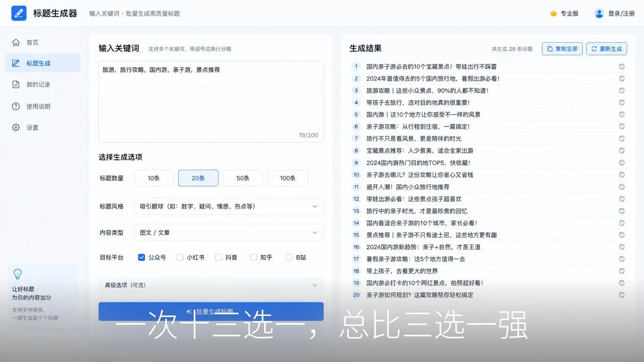This screenshot has width=644, height=362.
Task: Copy title 2 about 2024年国内旅行地
Action: tap(622, 78)
